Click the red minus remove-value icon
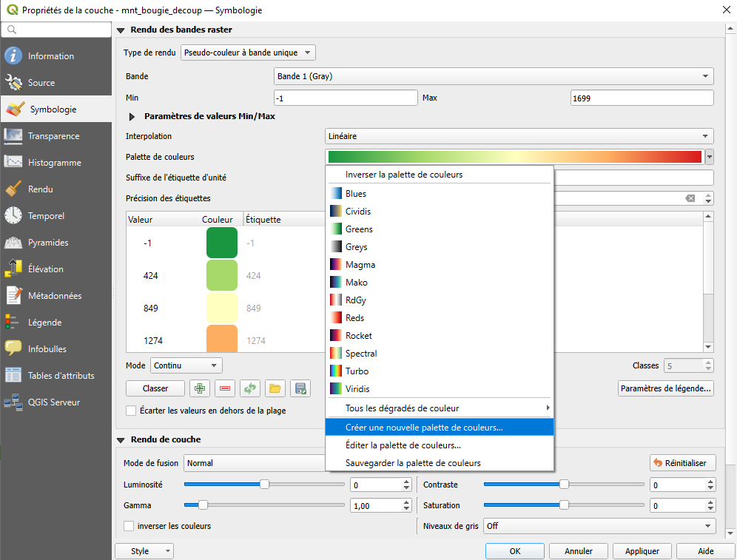 [x=224, y=388]
